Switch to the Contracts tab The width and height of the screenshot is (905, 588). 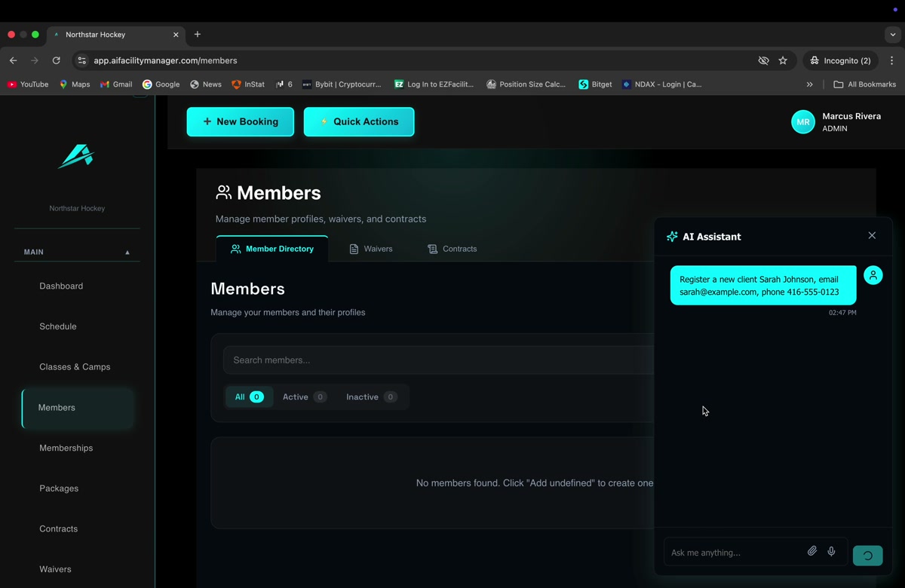coord(452,249)
